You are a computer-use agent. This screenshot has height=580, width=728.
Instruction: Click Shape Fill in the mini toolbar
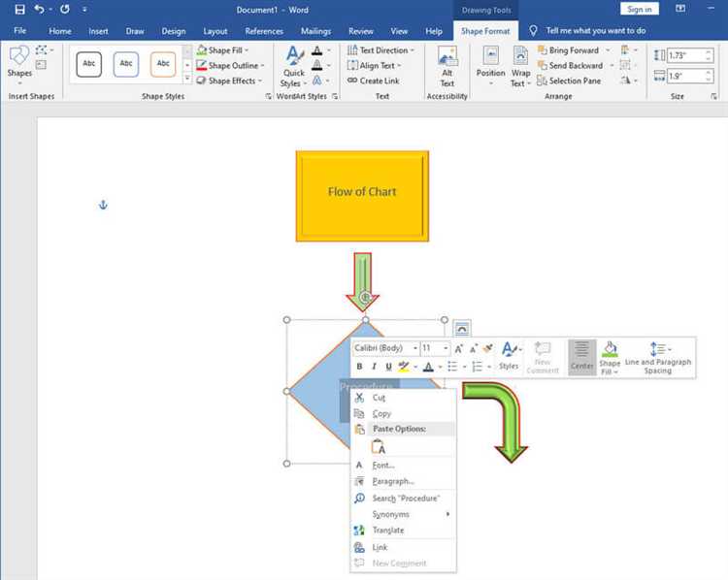tap(610, 357)
